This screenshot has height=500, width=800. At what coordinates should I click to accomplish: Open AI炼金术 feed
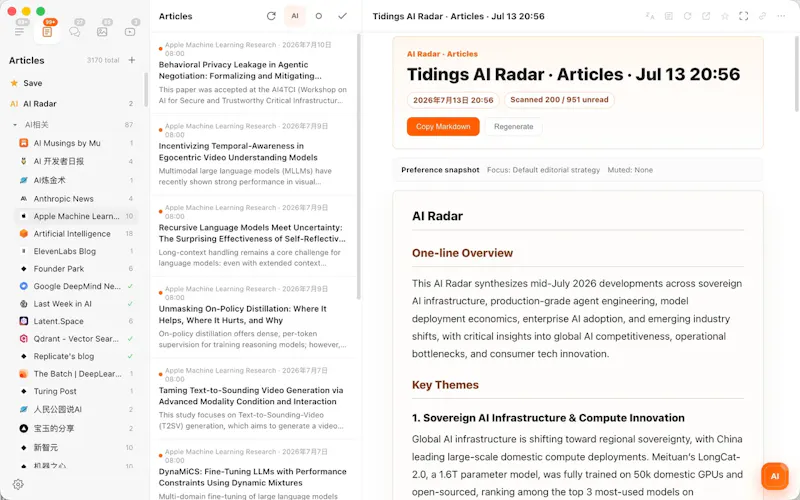point(76,180)
